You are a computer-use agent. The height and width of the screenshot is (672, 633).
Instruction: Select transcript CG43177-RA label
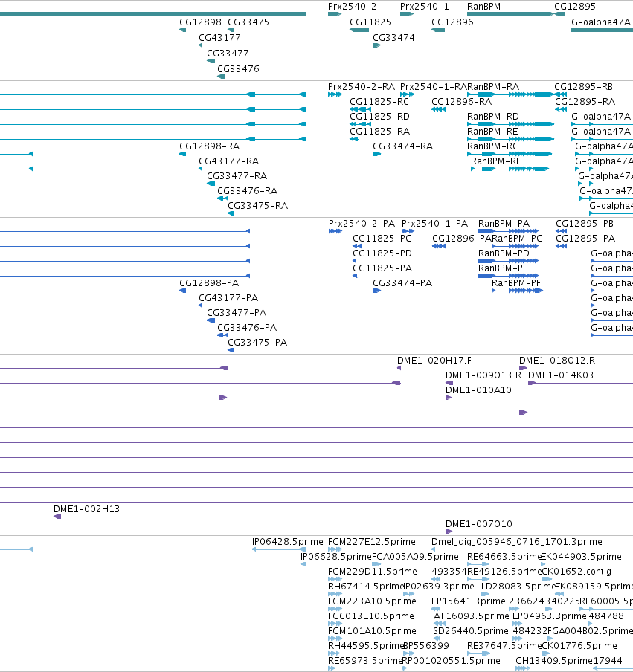click(x=228, y=161)
